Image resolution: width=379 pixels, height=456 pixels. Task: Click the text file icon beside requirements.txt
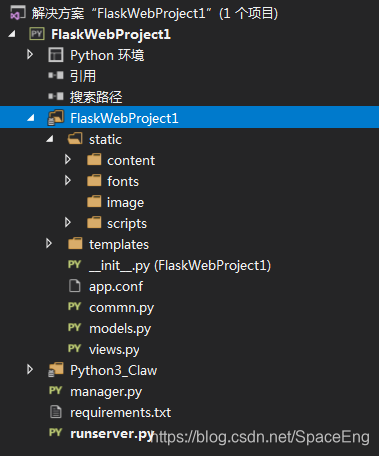pyautogui.click(x=56, y=412)
